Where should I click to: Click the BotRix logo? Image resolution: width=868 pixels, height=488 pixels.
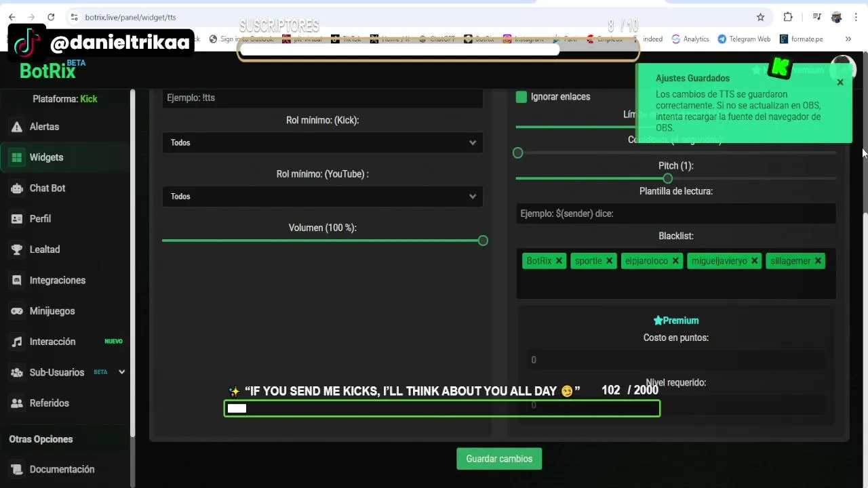47,70
